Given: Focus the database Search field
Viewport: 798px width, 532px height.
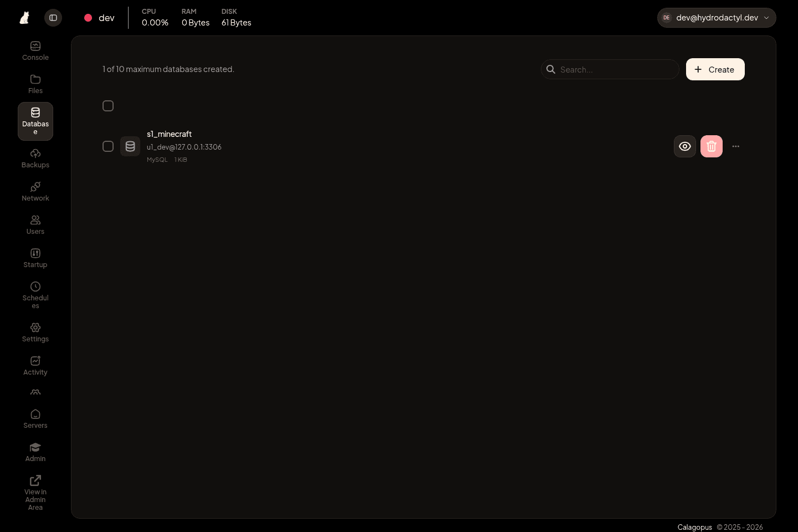Looking at the screenshot, I should 610,69.
